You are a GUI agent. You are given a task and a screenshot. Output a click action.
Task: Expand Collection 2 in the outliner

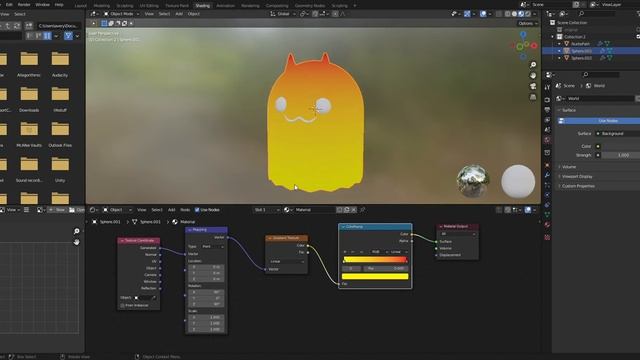tap(553, 37)
